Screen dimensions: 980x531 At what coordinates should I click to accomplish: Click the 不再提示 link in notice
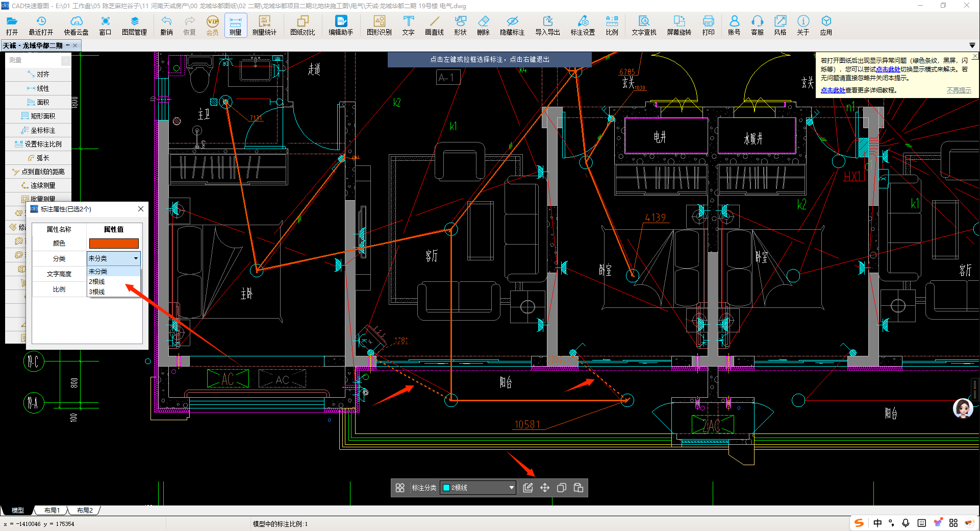pyautogui.click(x=959, y=90)
